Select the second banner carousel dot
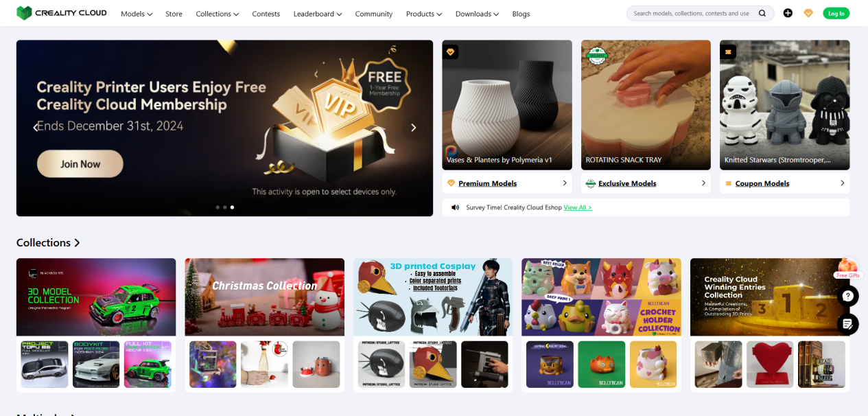 (x=225, y=207)
